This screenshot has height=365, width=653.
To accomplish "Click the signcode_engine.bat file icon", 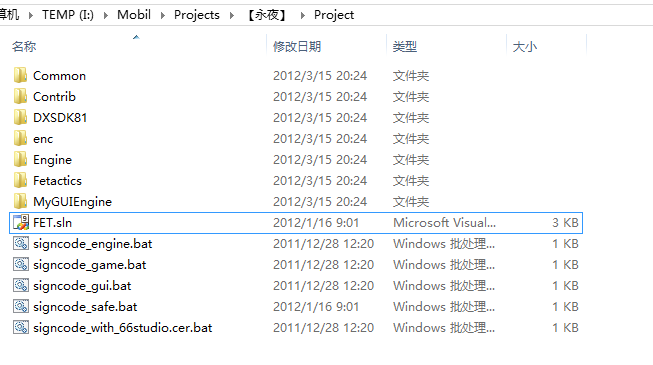I will coord(21,243).
